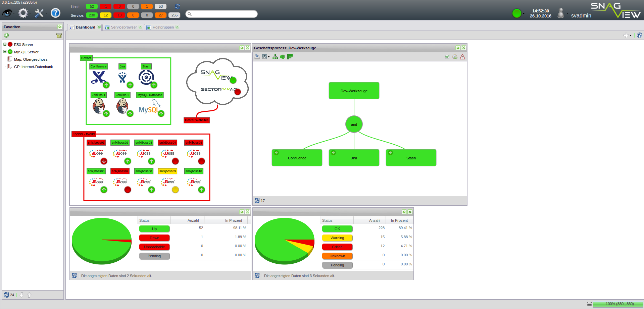Collapse the map dashboard panel

tap(242, 48)
